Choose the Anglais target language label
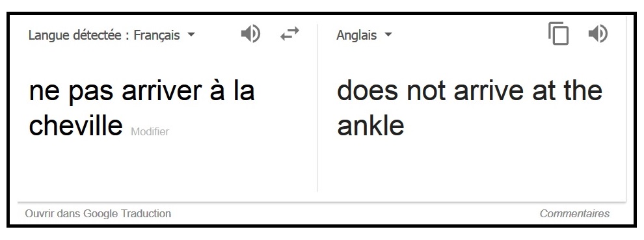Image resolution: width=644 pixels, height=240 pixels. point(356,35)
